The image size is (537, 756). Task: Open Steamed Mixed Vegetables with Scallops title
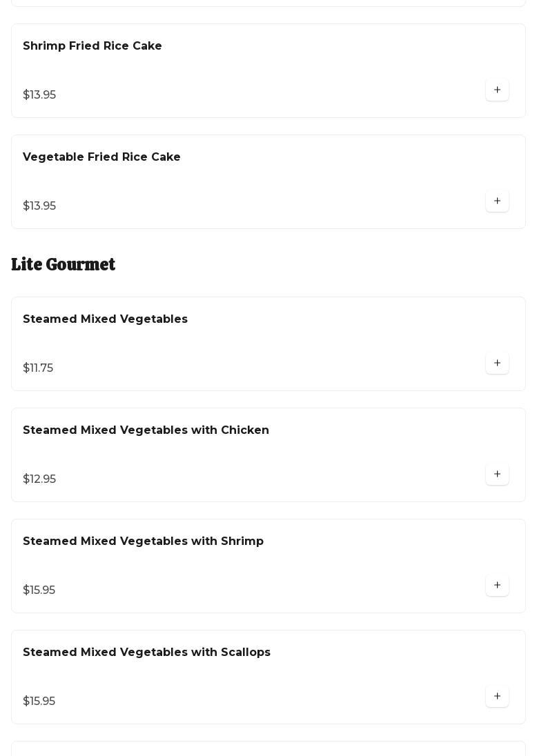tap(146, 653)
